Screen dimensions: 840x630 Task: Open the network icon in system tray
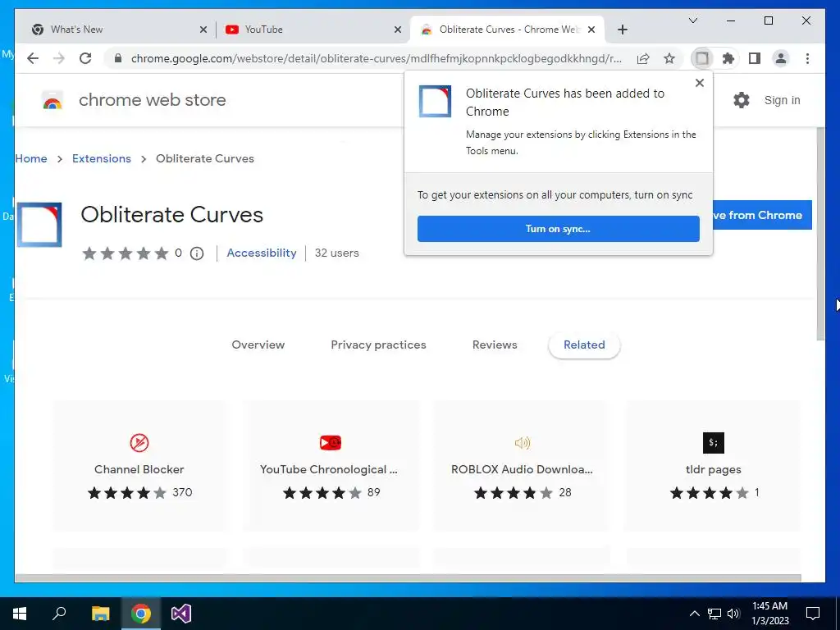click(714, 614)
